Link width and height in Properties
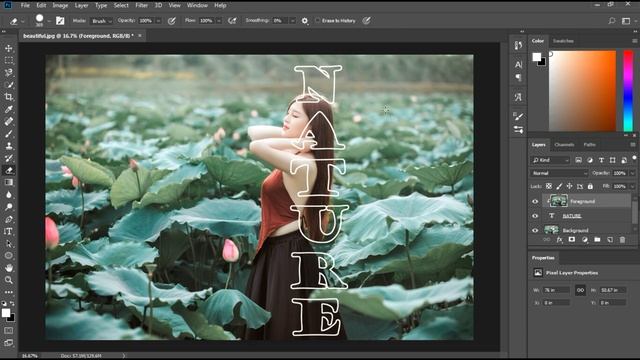This screenshot has height=360, width=640. pos(580,290)
